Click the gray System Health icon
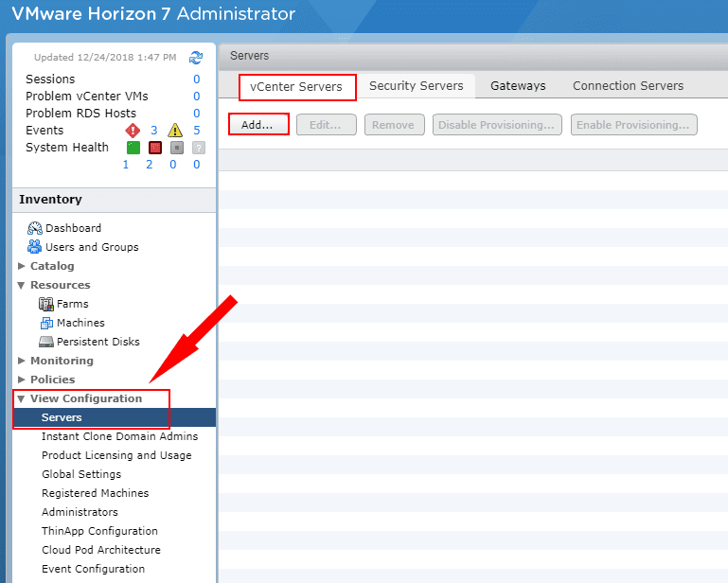 [177, 148]
